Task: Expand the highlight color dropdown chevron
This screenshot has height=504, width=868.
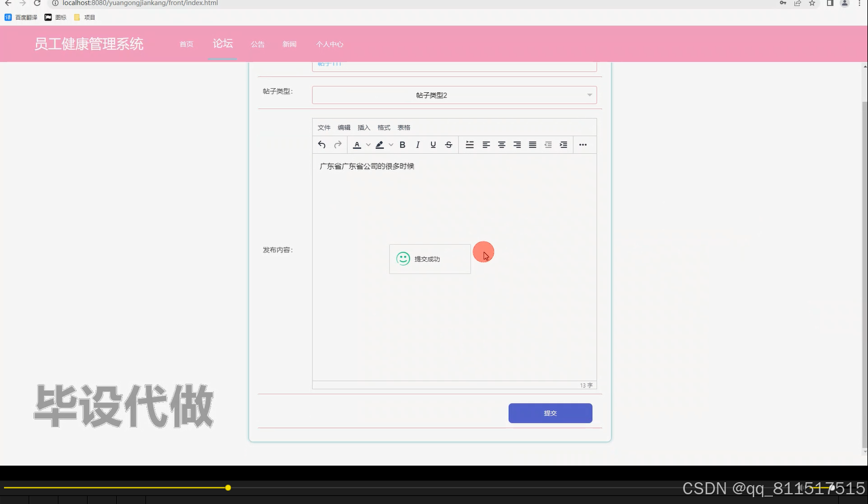Action: tap(391, 144)
